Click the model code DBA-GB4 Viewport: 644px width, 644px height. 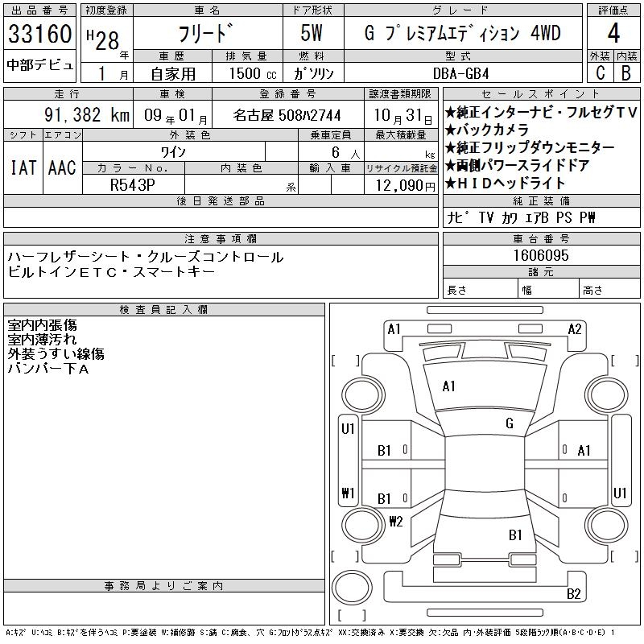click(460, 72)
